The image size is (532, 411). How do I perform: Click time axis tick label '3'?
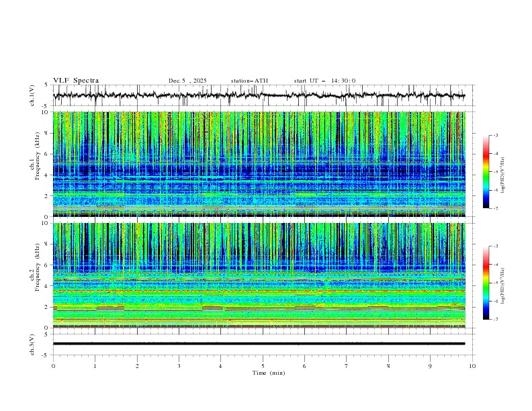click(179, 366)
